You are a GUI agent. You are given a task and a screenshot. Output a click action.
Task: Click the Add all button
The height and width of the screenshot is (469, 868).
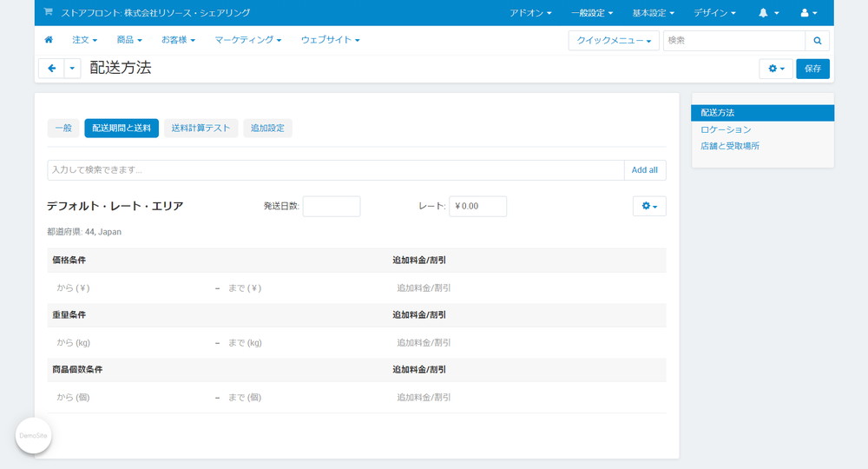[x=645, y=170]
